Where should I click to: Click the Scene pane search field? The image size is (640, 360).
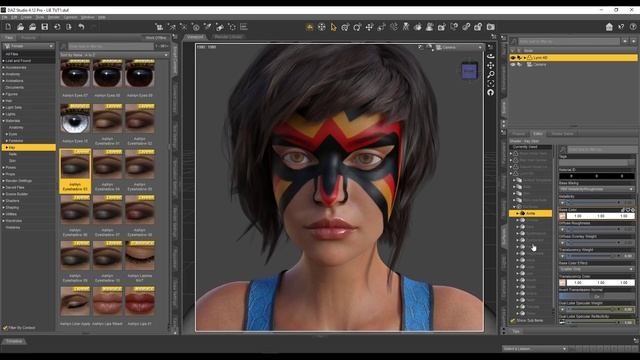(569, 41)
